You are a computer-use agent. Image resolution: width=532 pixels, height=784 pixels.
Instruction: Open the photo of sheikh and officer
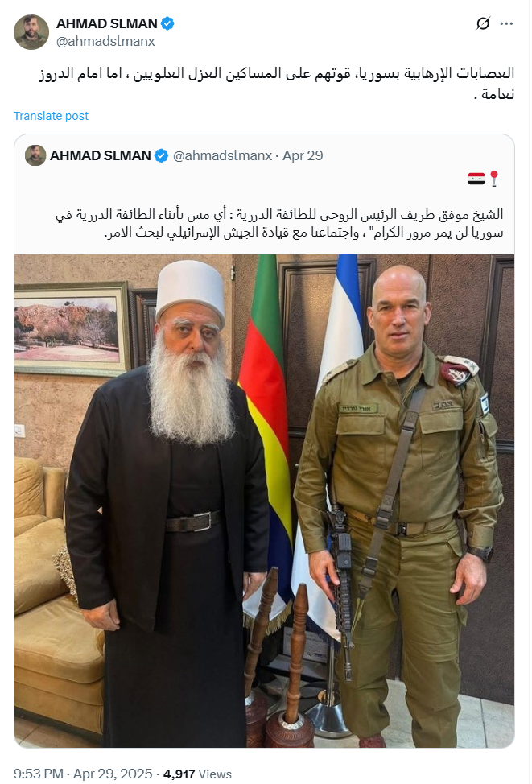[x=264, y=501]
